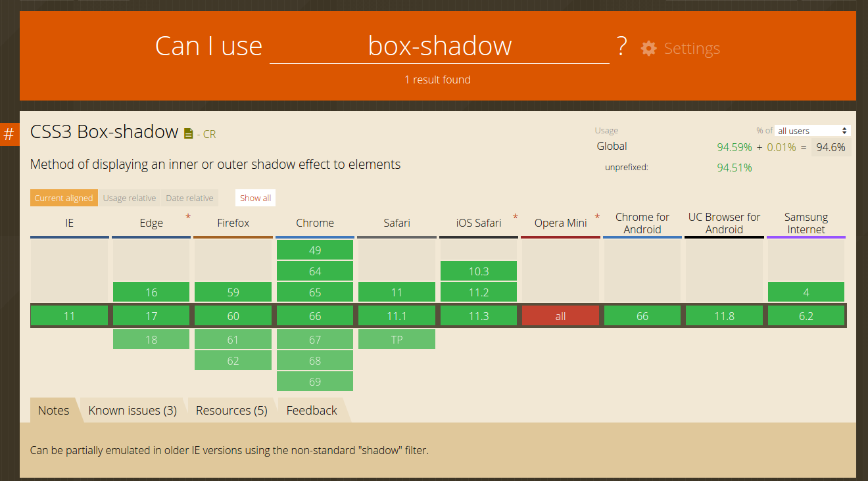Click the 94.51% unprefixed usage value
This screenshot has width=868, height=481.
coord(735,168)
